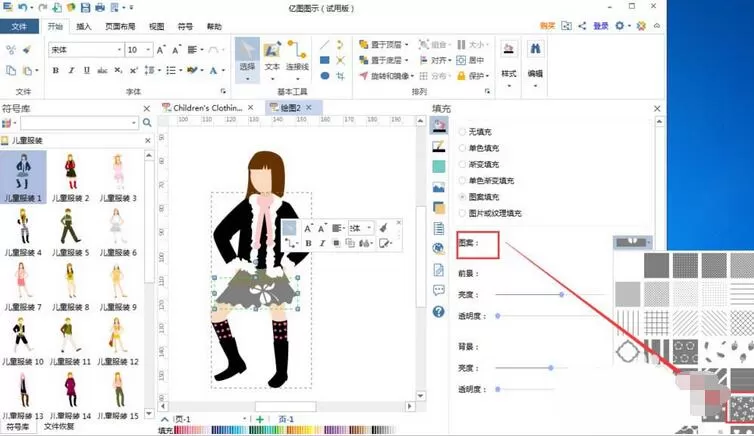
Task: Click the foreground 透明度 slider handle
Action: coord(498,316)
